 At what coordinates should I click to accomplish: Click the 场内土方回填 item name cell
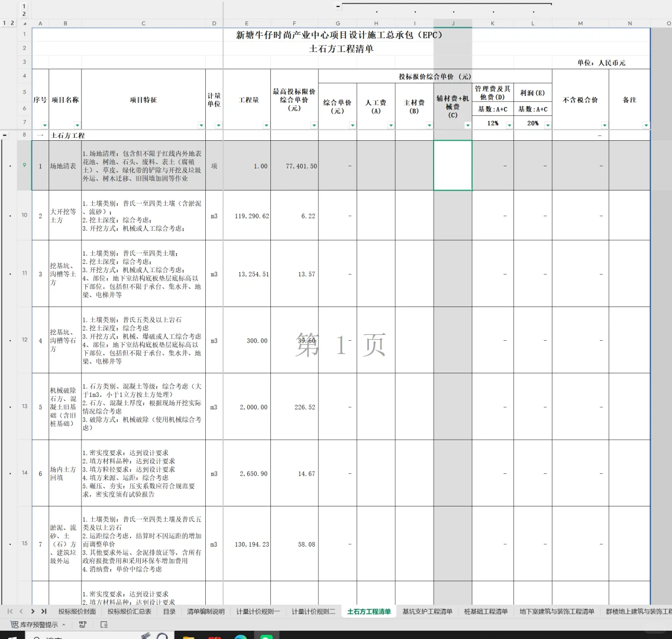(x=65, y=473)
